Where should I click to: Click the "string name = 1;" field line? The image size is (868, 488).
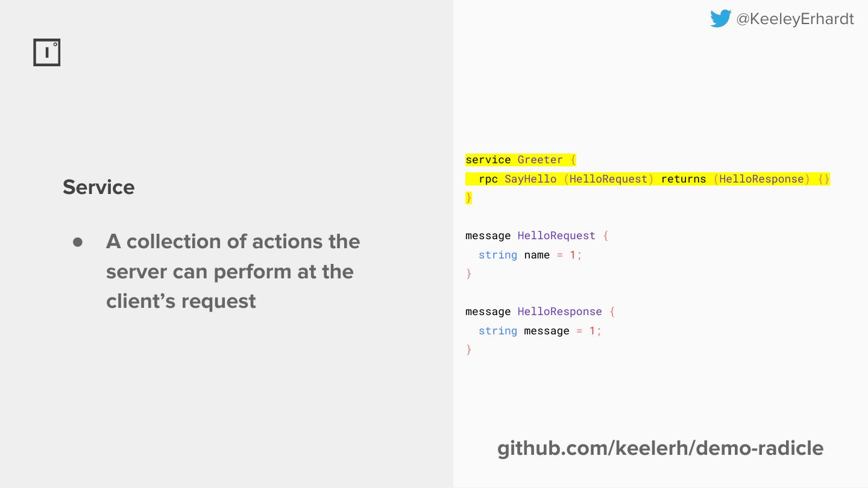tap(530, 255)
